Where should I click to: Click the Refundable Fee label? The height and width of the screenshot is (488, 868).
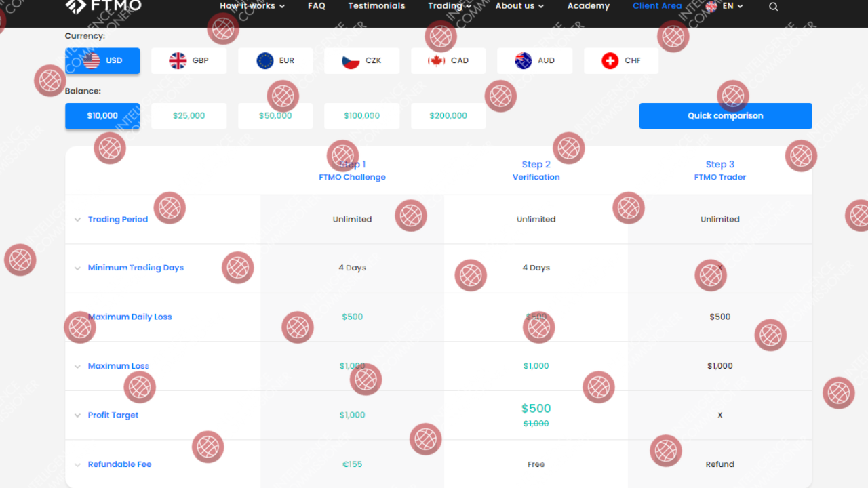(119, 464)
